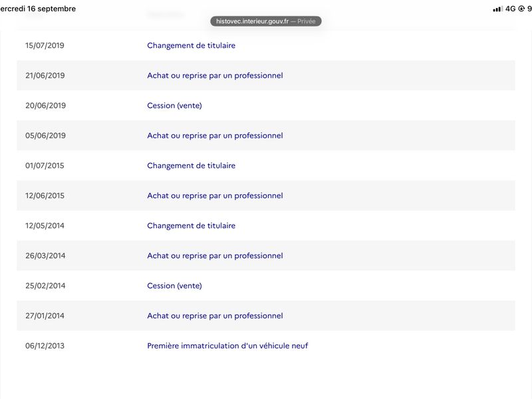Tap the date 'mercredi 16 septembre' in status bar
The height and width of the screenshot is (399, 532).
38,9
